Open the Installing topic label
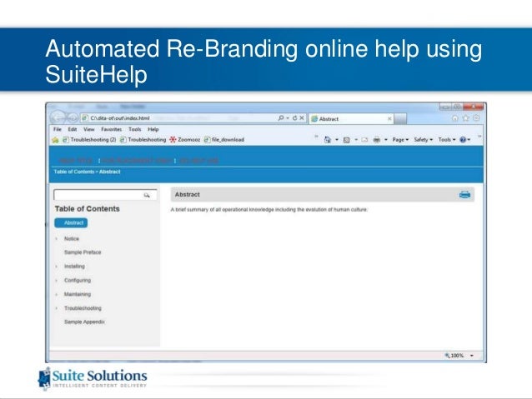Screen dimensions: 532x399 (x=74, y=267)
